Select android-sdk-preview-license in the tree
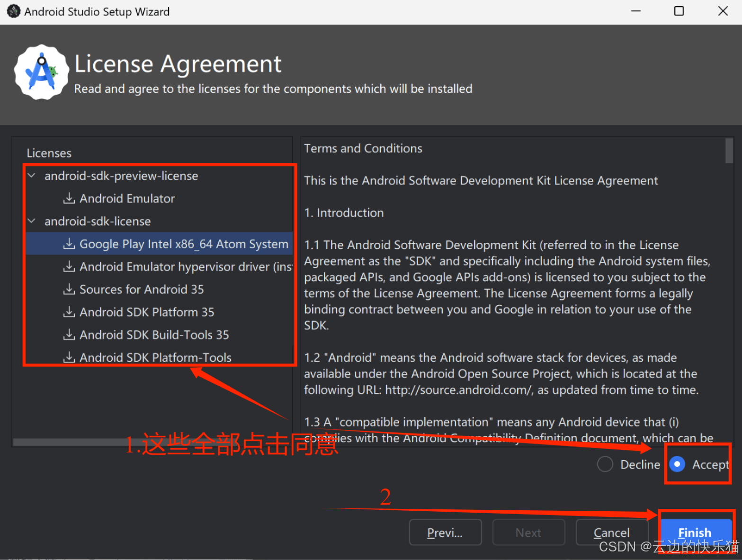 coord(121,176)
